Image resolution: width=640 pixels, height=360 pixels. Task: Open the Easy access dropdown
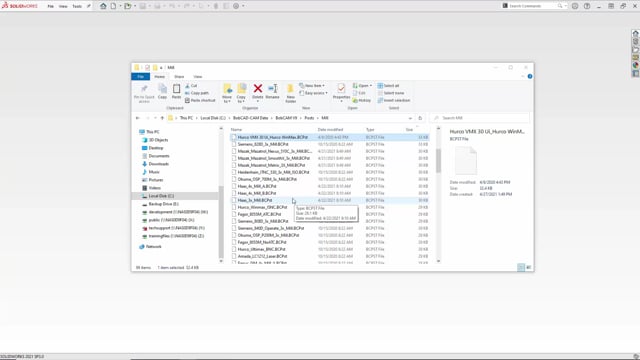313,93
